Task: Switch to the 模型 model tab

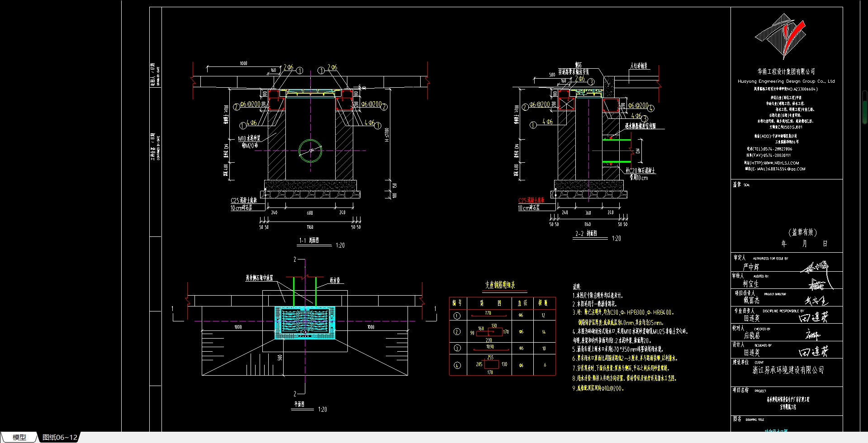Action: (19, 437)
